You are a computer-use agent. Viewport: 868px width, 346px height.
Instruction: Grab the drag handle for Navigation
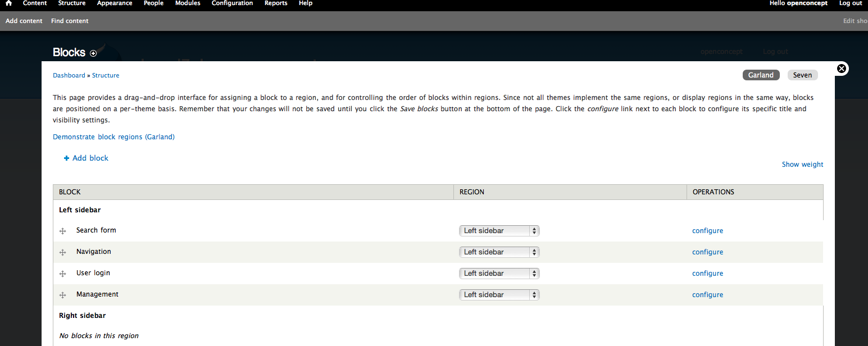[x=62, y=252]
